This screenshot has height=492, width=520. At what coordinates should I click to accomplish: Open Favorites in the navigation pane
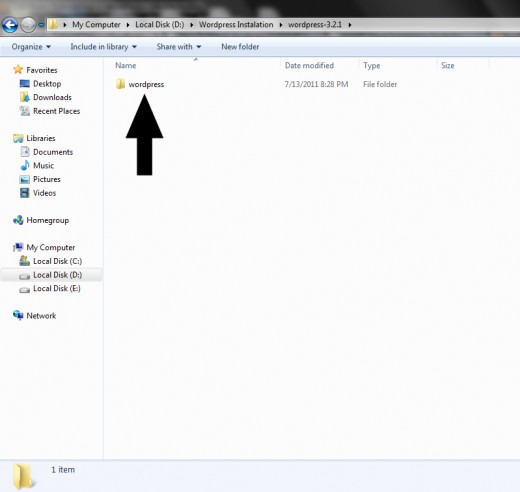(x=42, y=70)
